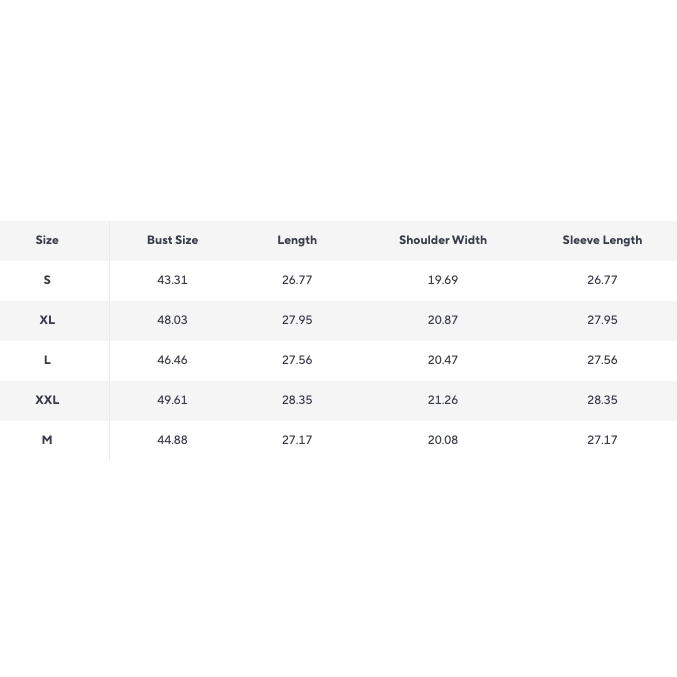
Task: Click bust size value 49.61
Action: pyautogui.click(x=172, y=400)
